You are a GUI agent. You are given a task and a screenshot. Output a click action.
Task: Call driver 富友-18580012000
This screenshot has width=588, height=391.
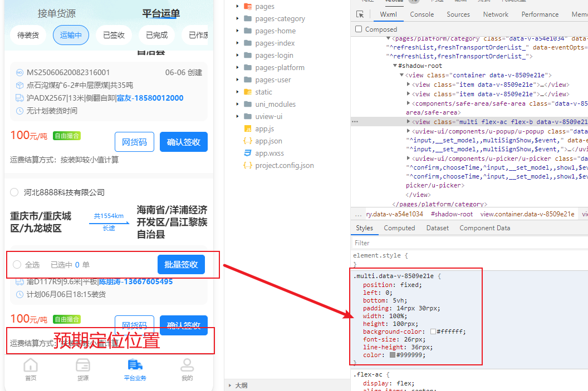point(150,98)
